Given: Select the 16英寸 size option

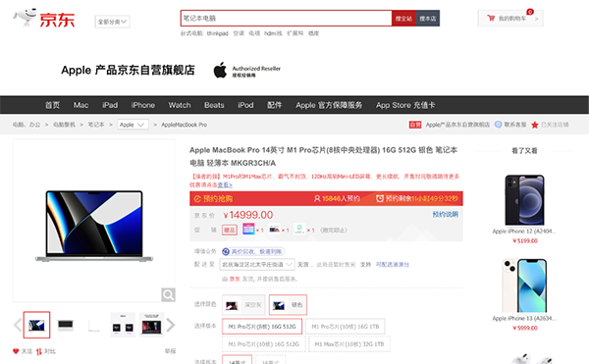Looking at the screenshot, I should pyautogui.click(x=271, y=360).
